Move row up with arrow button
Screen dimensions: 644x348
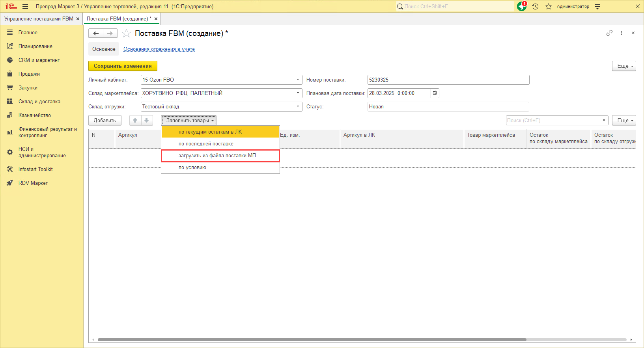click(135, 120)
